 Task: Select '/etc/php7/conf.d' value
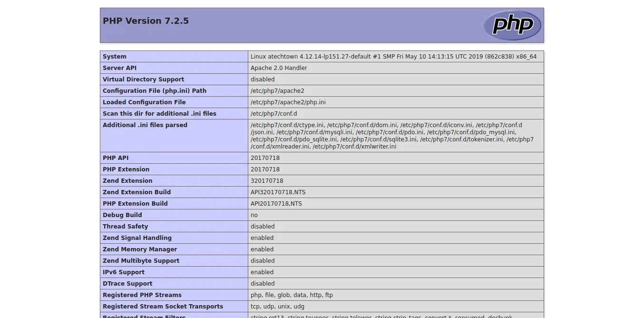(273, 114)
